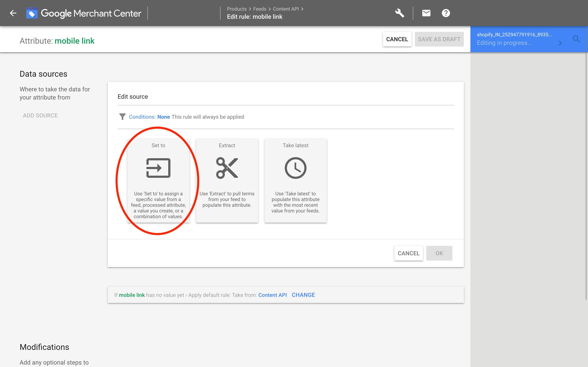Click SAVE AS DRAFT button
The width and height of the screenshot is (588, 367).
(439, 39)
